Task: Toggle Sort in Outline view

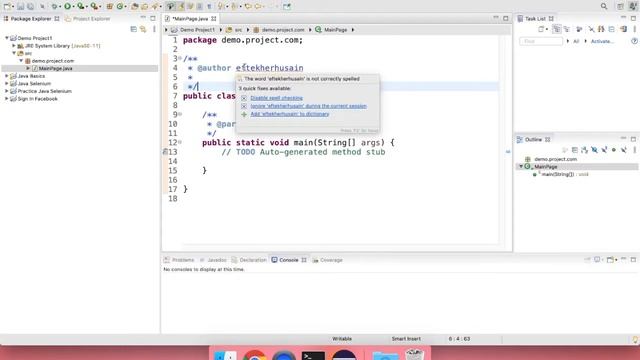Action: 584,150
